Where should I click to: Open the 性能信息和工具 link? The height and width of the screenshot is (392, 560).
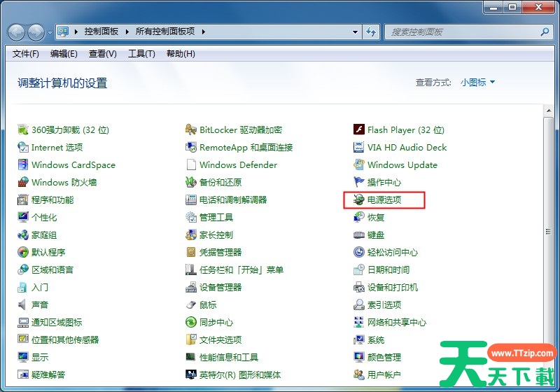(229, 358)
